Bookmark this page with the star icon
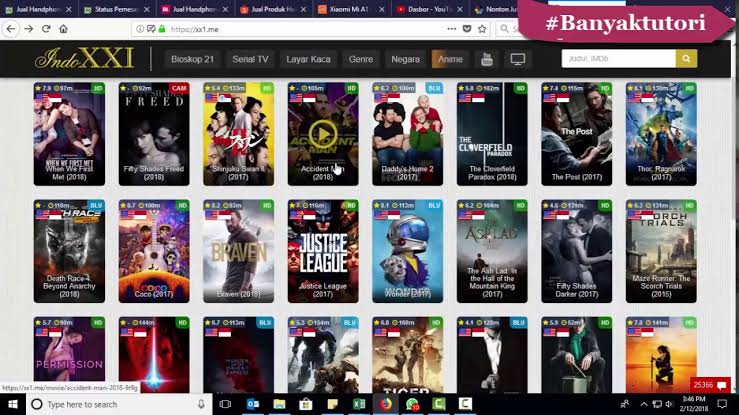This screenshot has height=415, width=739. tap(482, 29)
